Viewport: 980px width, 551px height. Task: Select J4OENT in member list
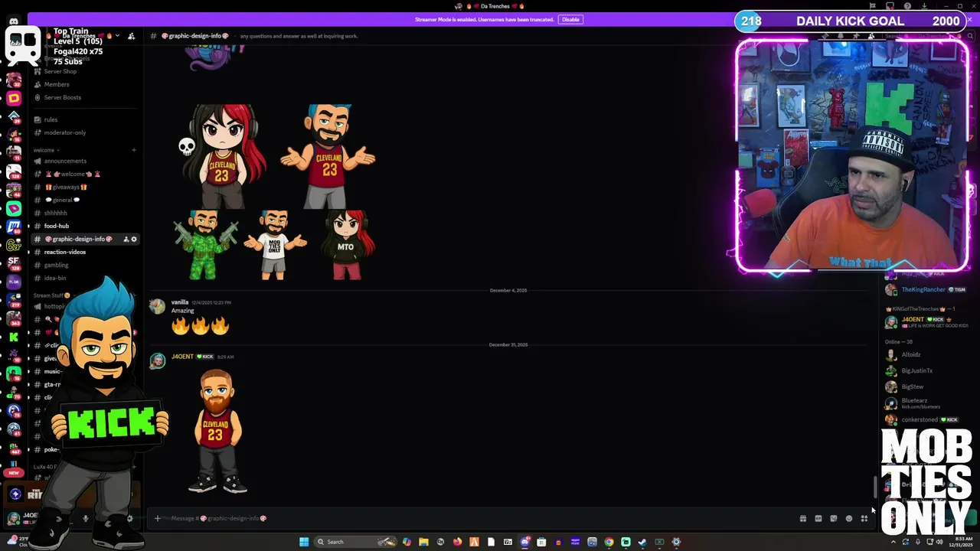point(928,322)
